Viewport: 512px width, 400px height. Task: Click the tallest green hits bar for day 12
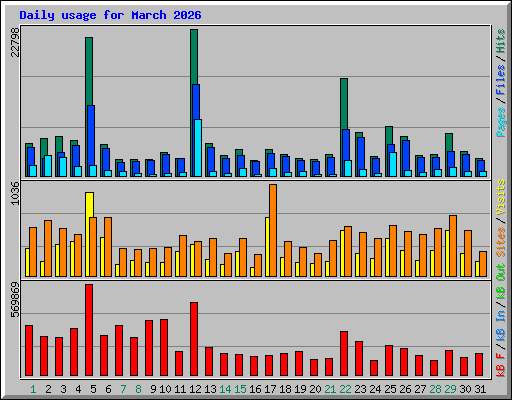tap(194, 57)
